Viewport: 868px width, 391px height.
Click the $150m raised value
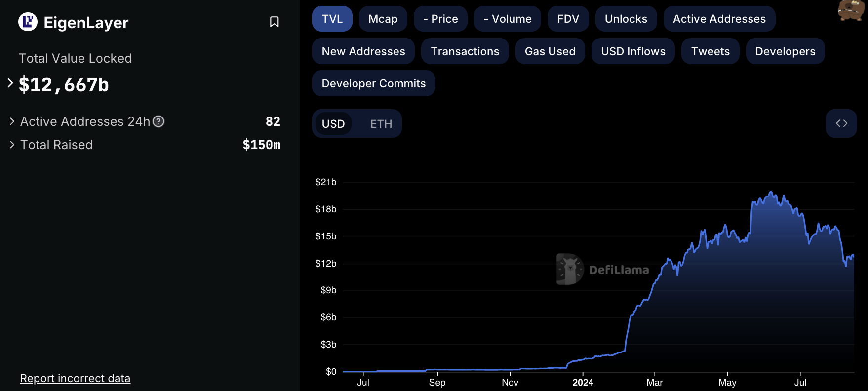[x=262, y=145]
